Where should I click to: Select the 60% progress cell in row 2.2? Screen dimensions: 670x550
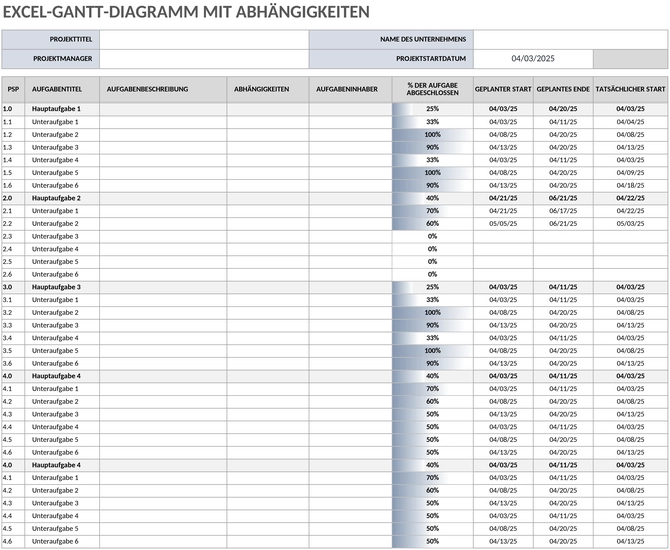[x=432, y=224]
